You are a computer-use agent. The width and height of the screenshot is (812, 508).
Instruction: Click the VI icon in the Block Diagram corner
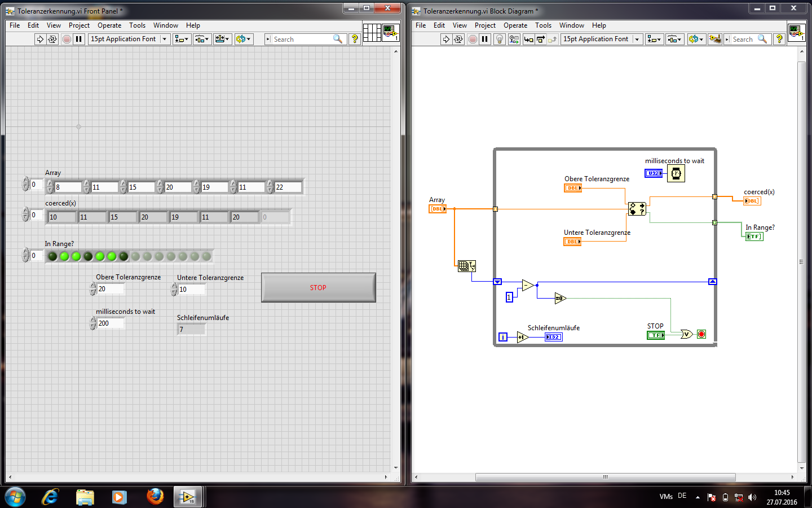796,33
